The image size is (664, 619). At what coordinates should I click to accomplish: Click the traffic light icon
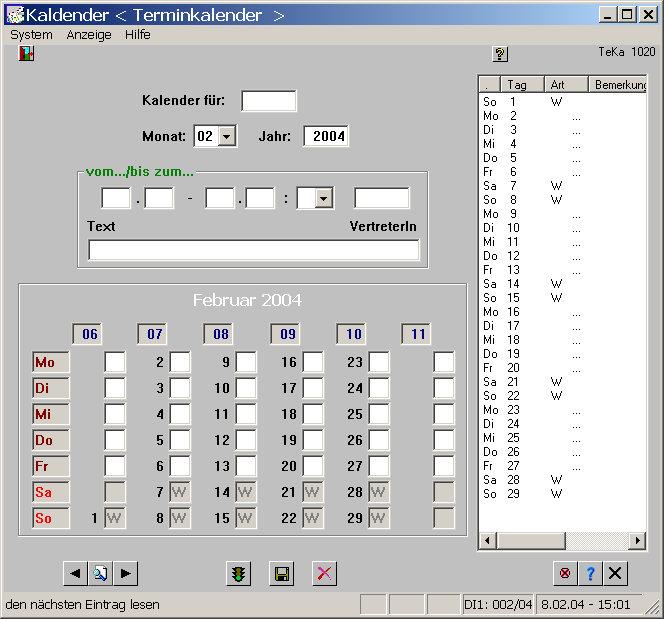pos(239,573)
